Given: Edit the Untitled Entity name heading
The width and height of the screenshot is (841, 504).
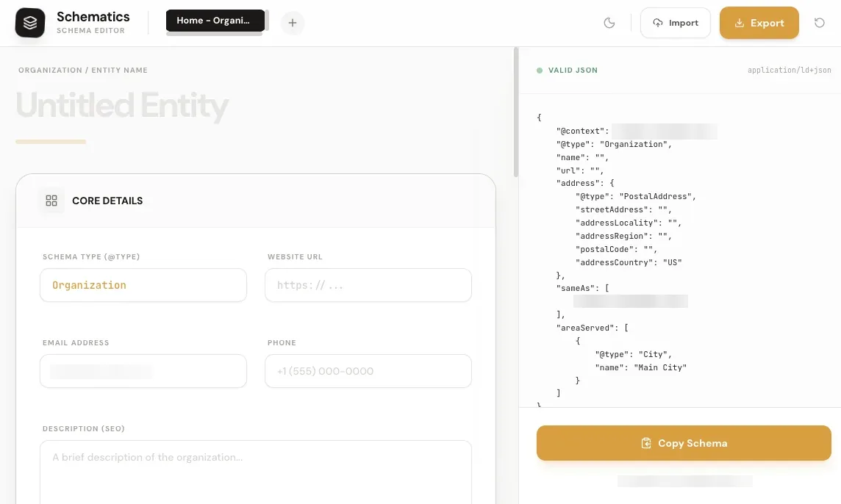Looking at the screenshot, I should click(122, 105).
